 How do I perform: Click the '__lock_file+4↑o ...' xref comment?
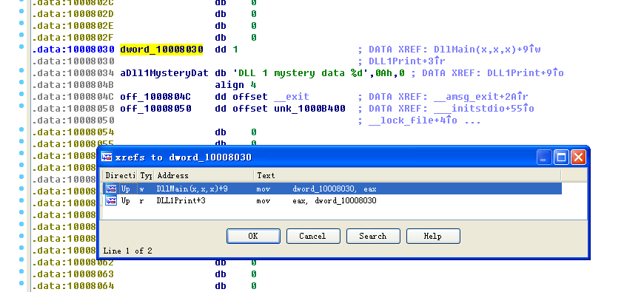(x=425, y=120)
